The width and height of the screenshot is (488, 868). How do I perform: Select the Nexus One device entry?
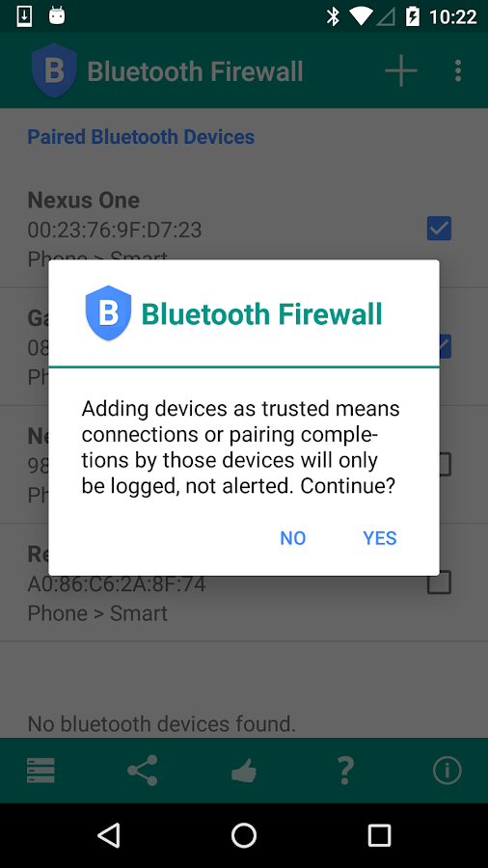coord(244,228)
